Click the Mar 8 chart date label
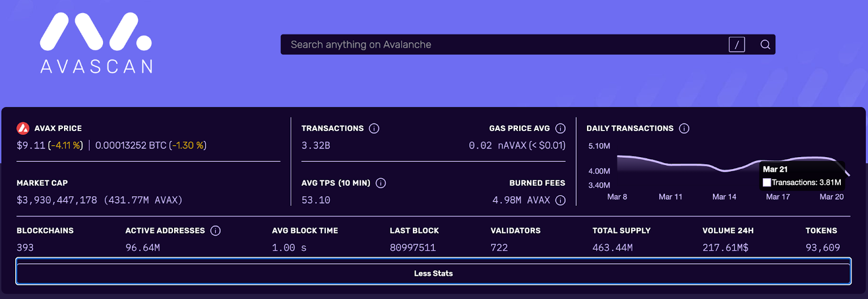 tap(617, 197)
